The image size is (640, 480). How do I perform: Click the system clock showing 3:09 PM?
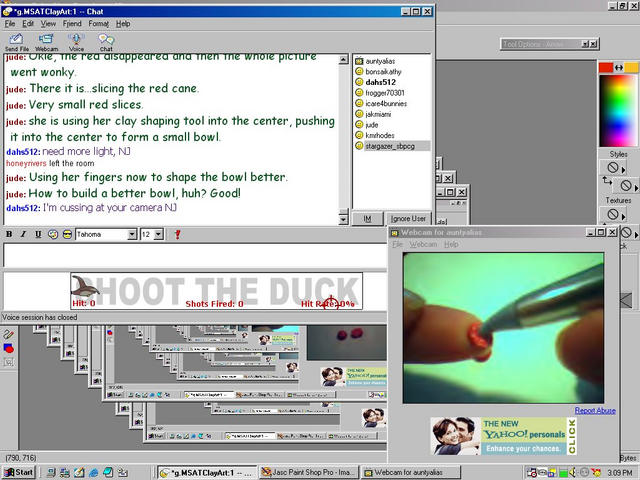click(x=620, y=473)
